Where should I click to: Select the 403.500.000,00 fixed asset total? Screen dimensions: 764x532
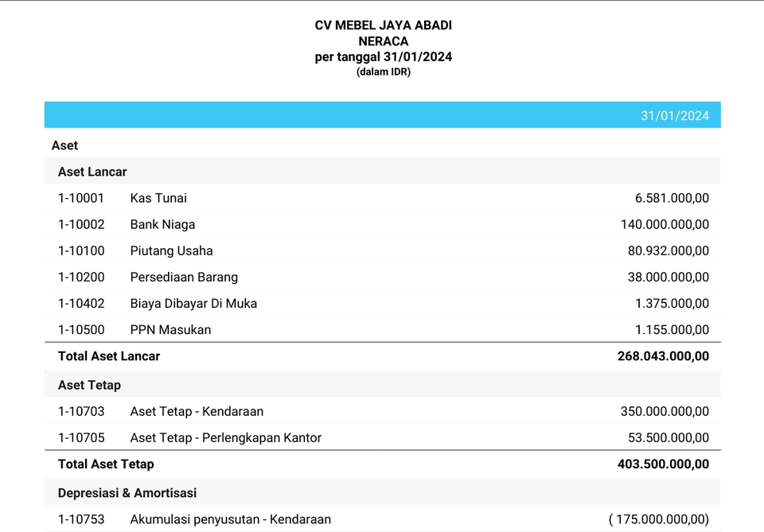[663, 464]
